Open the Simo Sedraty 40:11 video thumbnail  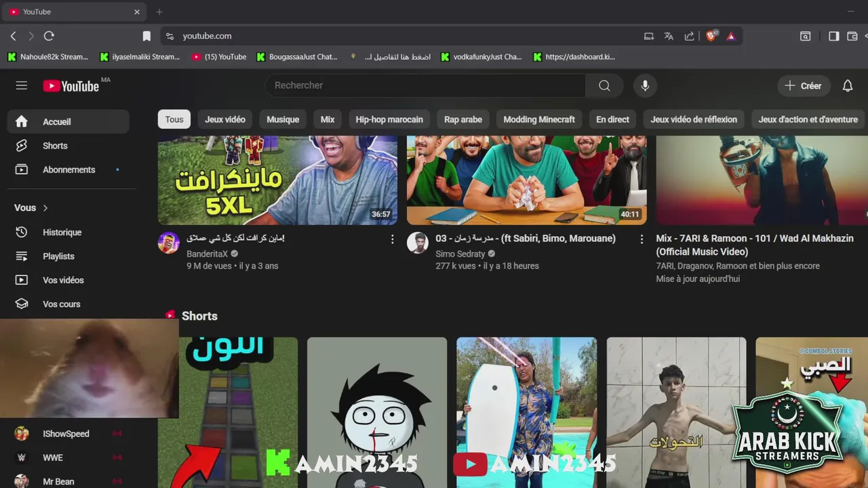click(x=527, y=180)
